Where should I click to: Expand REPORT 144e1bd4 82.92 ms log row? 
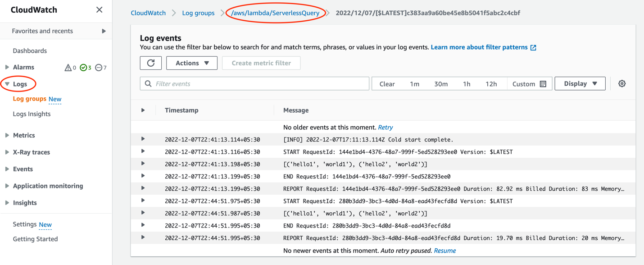(x=143, y=188)
